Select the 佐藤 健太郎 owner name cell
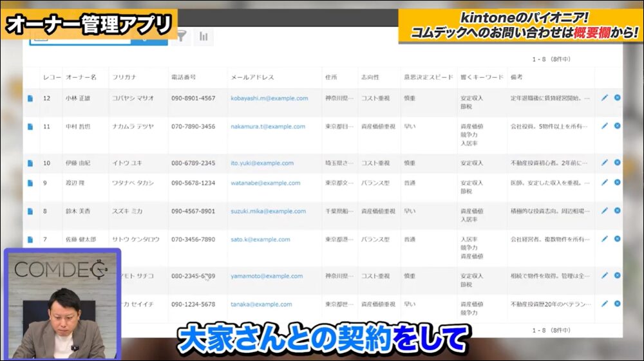Screen dimensions: 644x361 point(80,239)
